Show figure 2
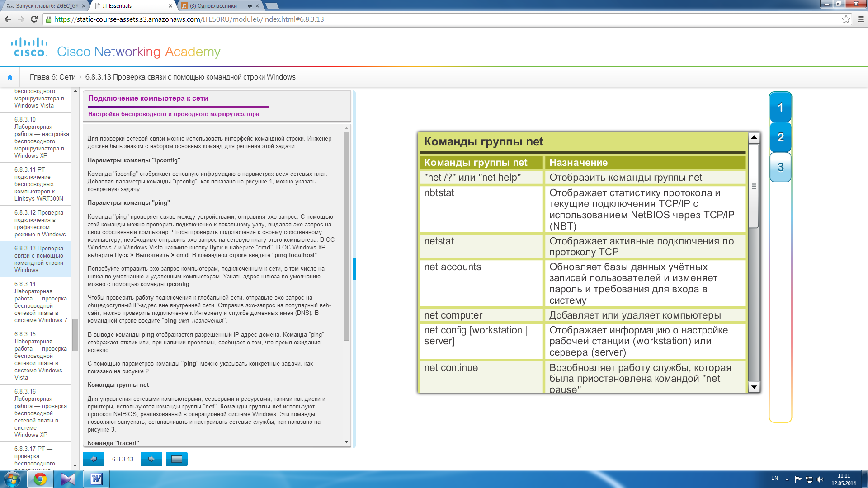 [780, 137]
